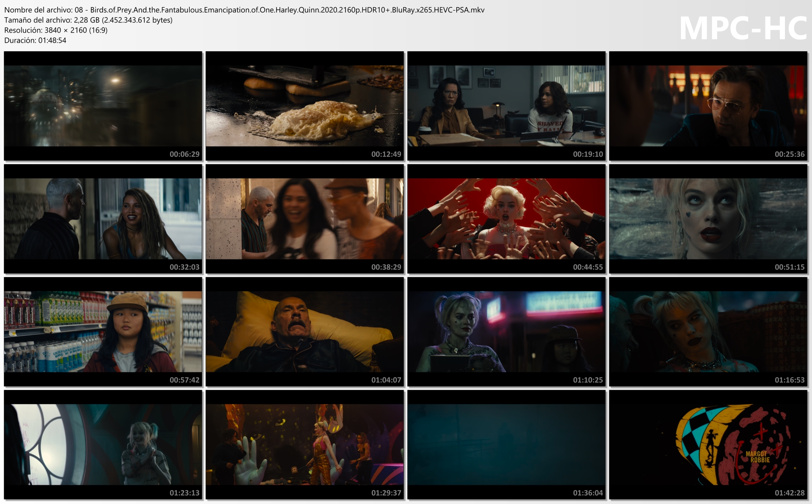Open the office scene thumbnail at 00:19:10
Viewport: 812px width, 504px height.
click(x=506, y=106)
